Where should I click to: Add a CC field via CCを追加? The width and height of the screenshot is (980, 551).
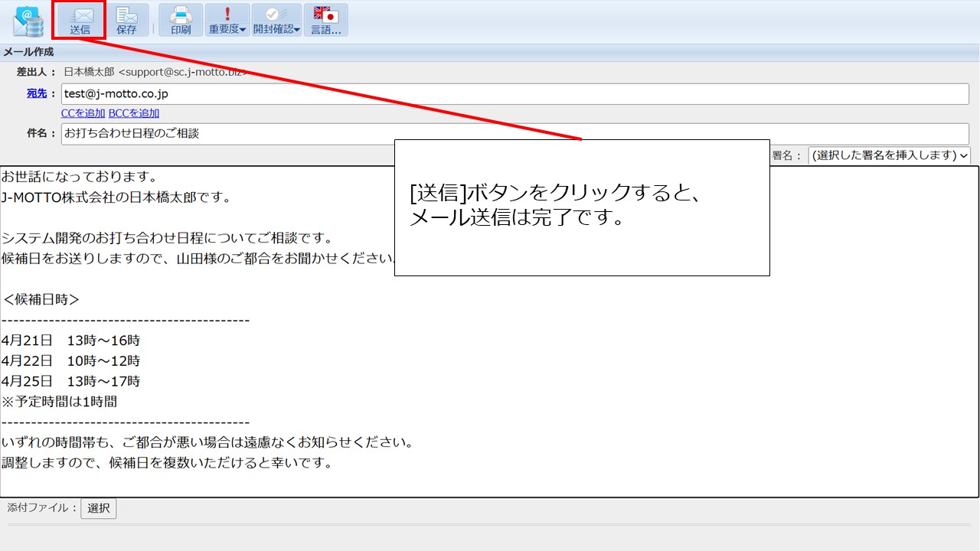[83, 113]
